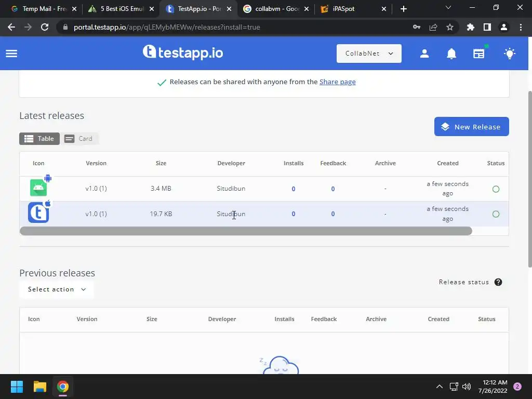Open the Share page link
Image resolution: width=532 pixels, height=399 pixels.
(337, 82)
